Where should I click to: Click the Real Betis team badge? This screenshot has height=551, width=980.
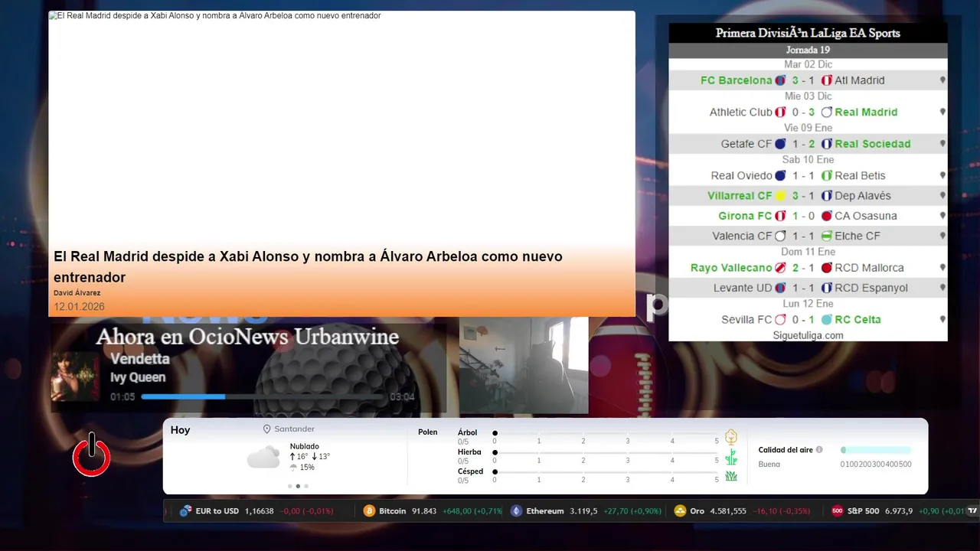[x=827, y=175]
